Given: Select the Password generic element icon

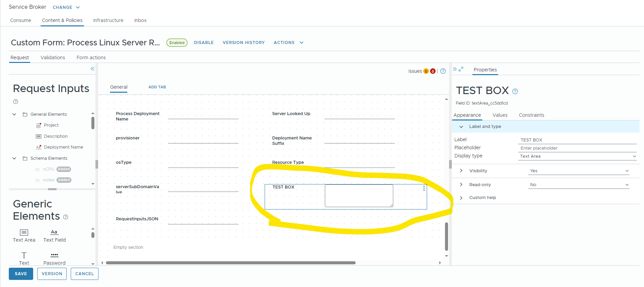Looking at the screenshot, I should (x=54, y=255).
